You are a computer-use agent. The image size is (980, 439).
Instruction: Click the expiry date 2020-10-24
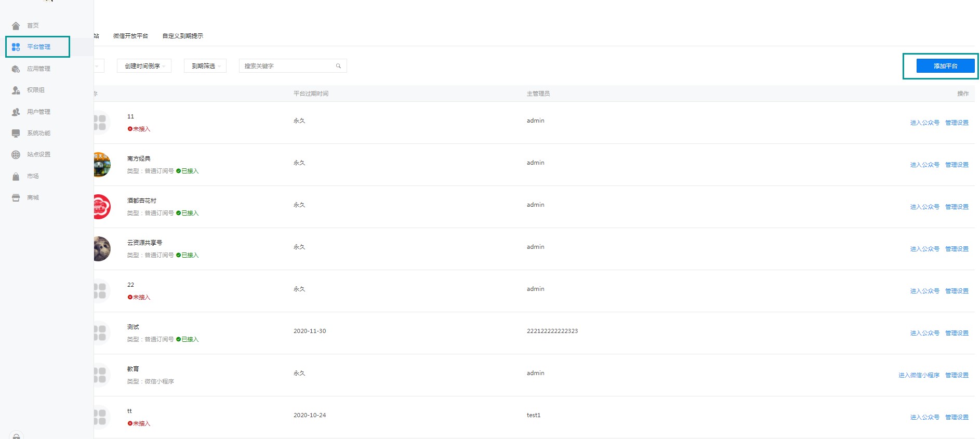[x=310, y=415]
